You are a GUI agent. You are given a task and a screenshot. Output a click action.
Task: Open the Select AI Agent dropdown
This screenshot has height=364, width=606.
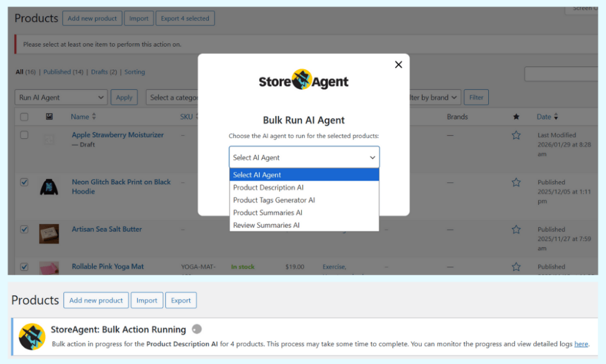(304, 157)
